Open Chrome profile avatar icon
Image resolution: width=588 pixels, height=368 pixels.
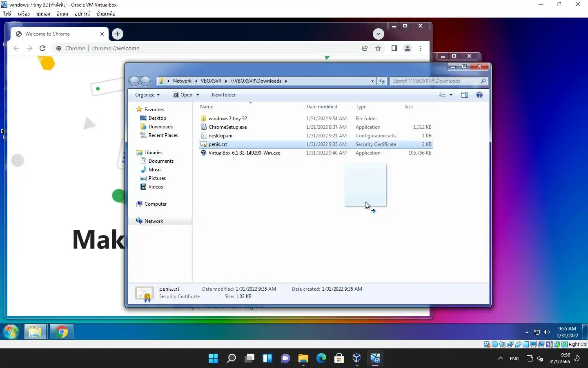click(x=408, y=48)
